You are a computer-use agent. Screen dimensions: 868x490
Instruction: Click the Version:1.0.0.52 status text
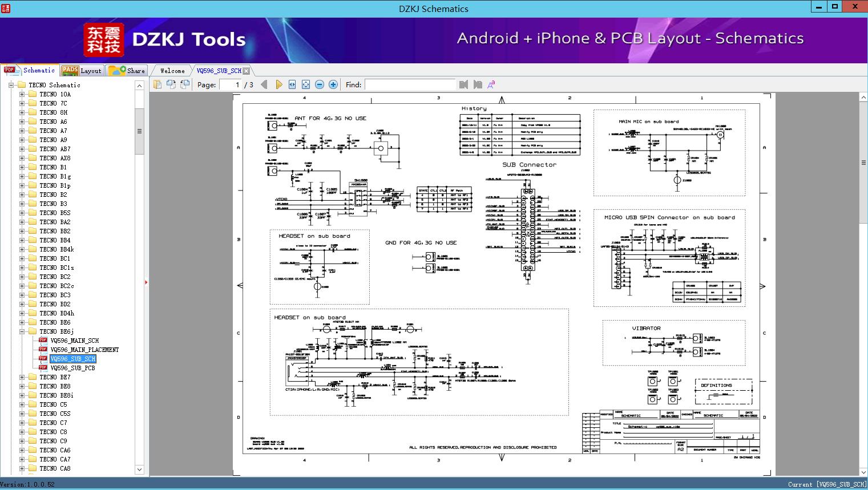[27, 484]
